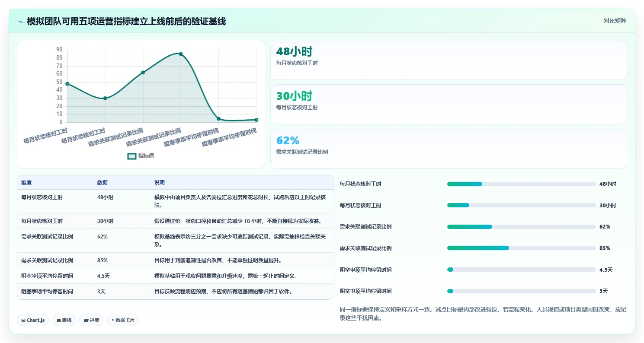
Task: Click the 4.5天 value beside its progress bar
Action: (606, 270)
